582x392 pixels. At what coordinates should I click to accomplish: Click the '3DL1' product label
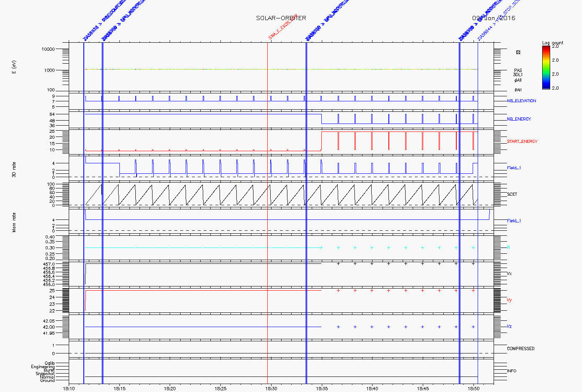point(518,75)
